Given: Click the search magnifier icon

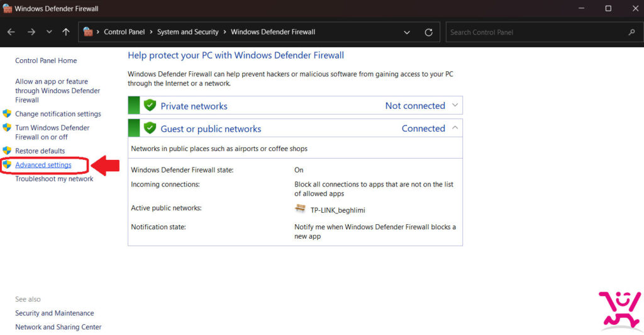Looking at the screenshot, I should click(x=631, y=33).
